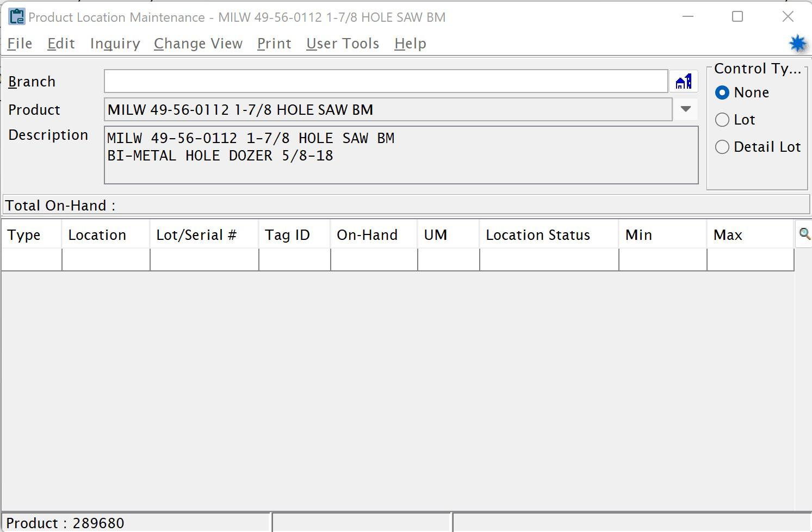Viewport: 812px width, 532px height.
Task: Click the Total On-Hand label
Action: pos(60,206)
